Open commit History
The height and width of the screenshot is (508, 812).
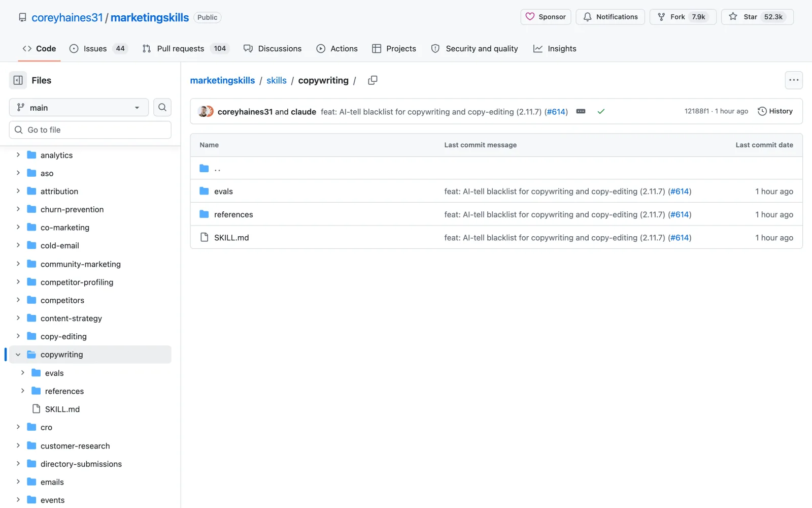click(775, 111)
